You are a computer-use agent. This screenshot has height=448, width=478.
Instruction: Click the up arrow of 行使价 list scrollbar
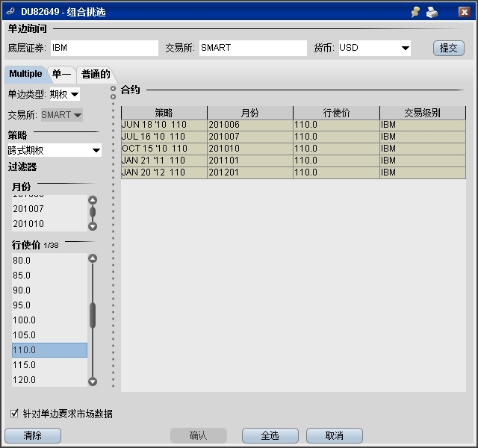coord(93,258)
